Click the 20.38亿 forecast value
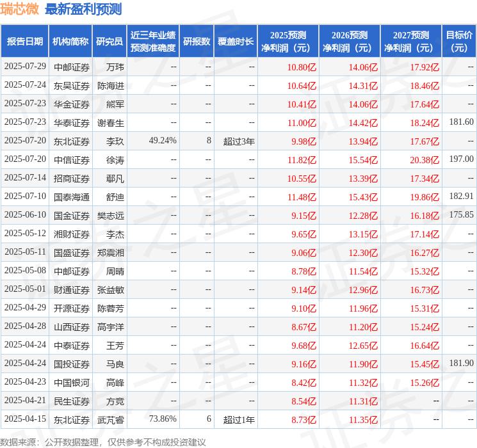The height and width of the screenshot is (448, 477). coord(424,160)
